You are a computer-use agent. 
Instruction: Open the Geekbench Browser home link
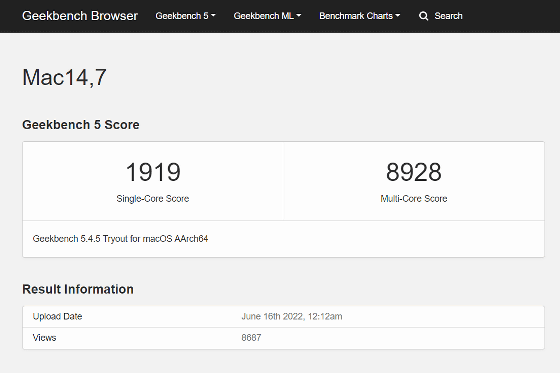[x=80, y=16]
